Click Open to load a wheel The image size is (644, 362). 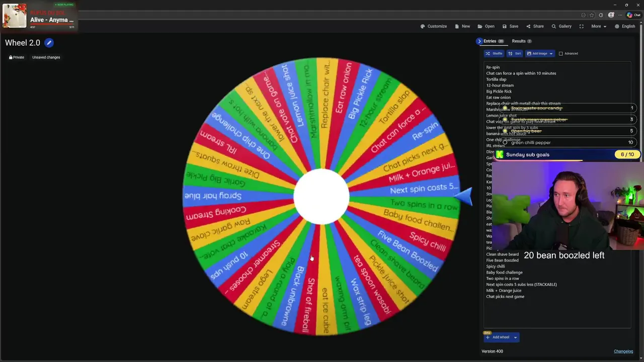coord(486,26)
